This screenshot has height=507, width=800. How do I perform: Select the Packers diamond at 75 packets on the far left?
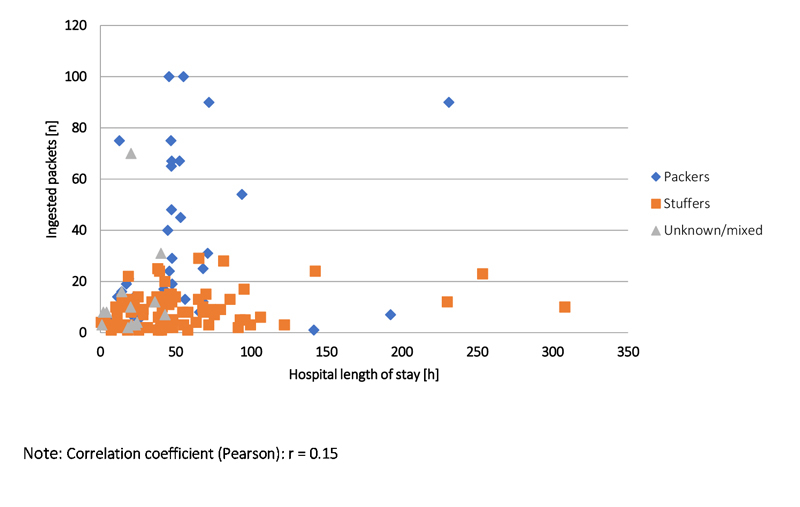tap(119, 141)
